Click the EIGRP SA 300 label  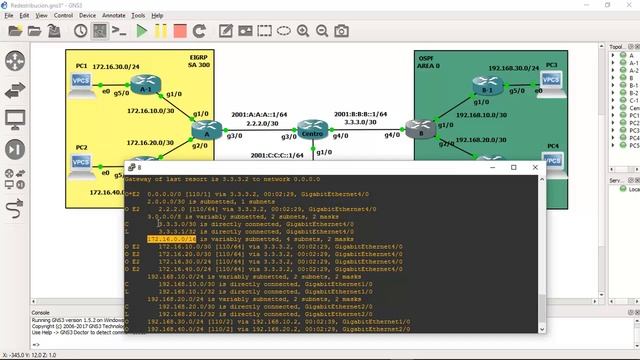tap(199, 61)
